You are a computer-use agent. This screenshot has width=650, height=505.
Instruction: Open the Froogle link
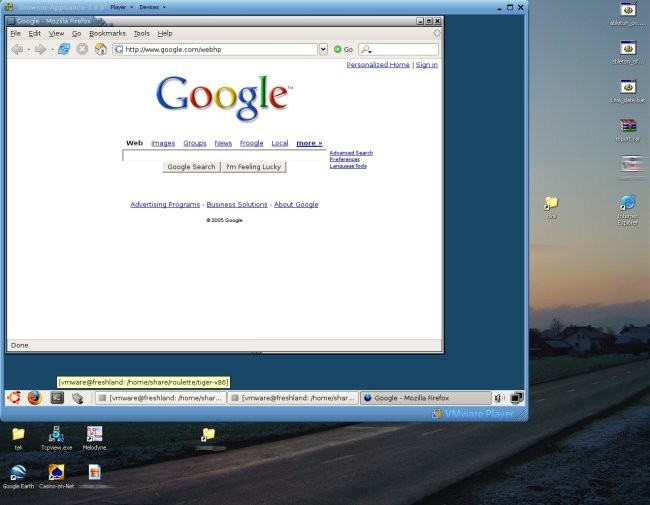click(252, 143)
